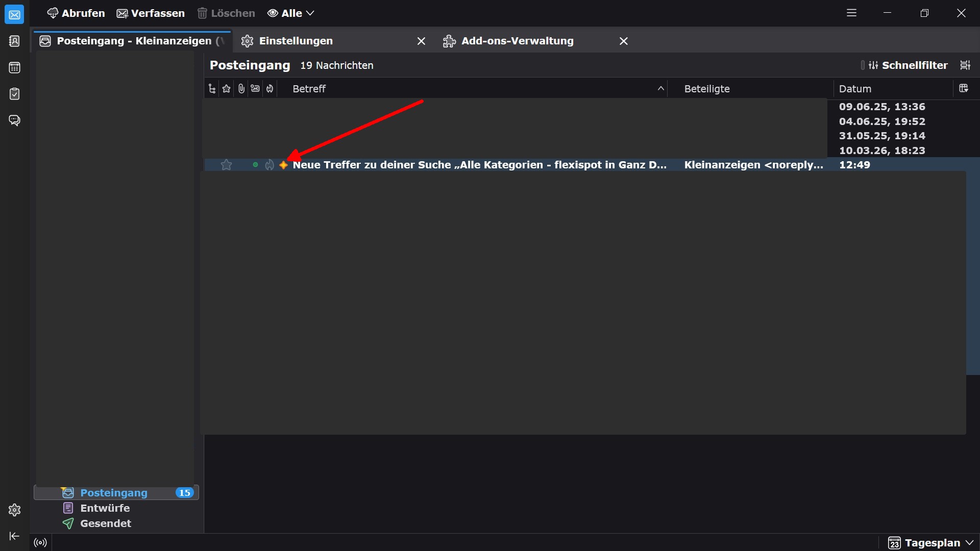980x551 pixels.
Task: Expand the Tagesplan chevron
Action: pyautogui.click(x=970, y=543)
